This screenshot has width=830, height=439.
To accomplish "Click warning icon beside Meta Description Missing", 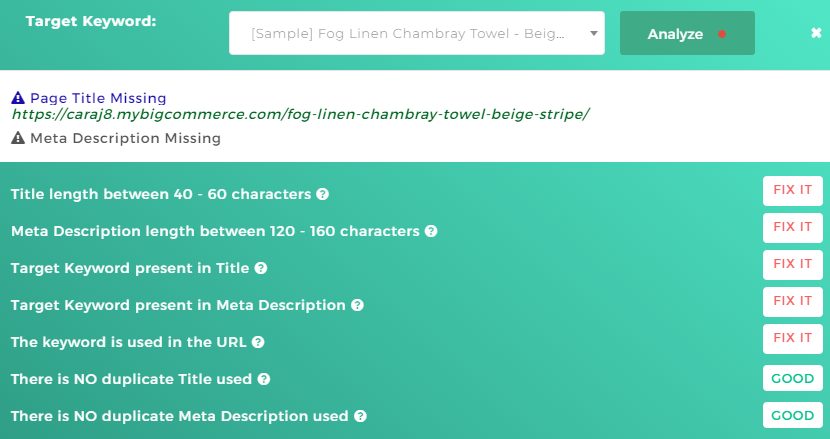I will pyautogui.click(x=18, y=138).
